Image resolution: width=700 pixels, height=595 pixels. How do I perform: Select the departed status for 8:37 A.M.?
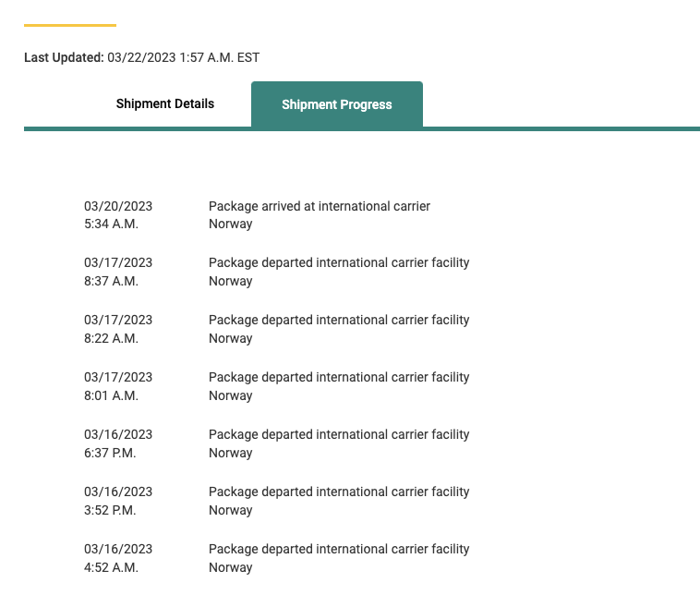(x=339, y=262)
